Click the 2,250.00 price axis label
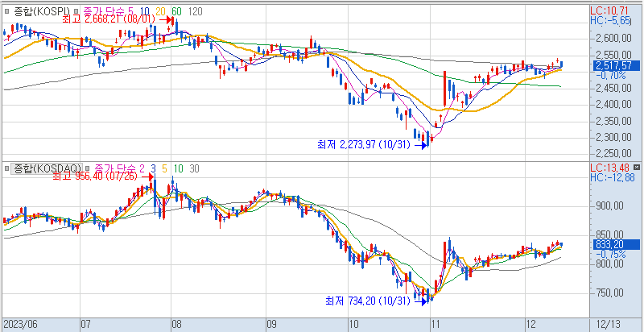644x332 pixels. click(613, 154)
